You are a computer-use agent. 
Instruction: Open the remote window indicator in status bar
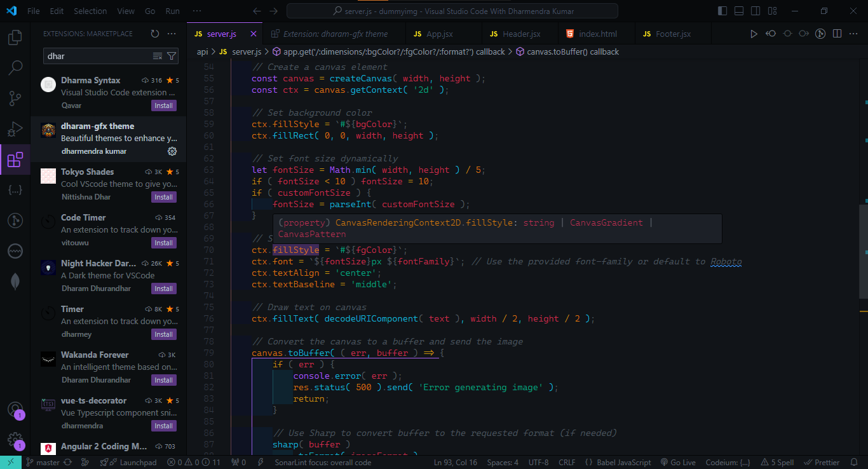tap(11, 463)
